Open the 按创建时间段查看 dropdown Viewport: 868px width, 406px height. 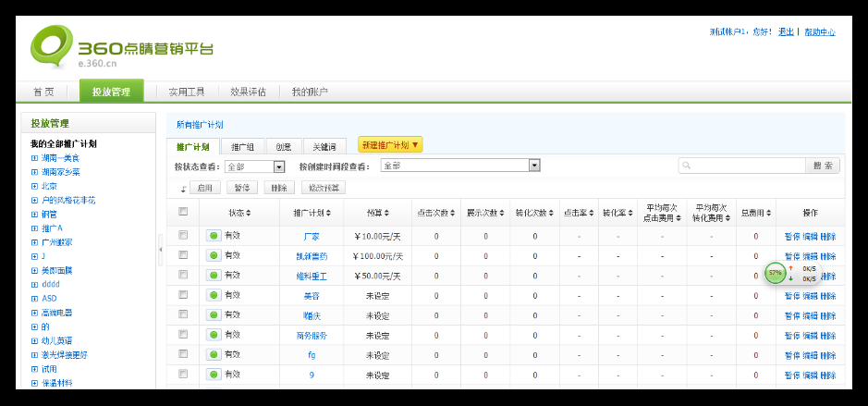point(533,166)
